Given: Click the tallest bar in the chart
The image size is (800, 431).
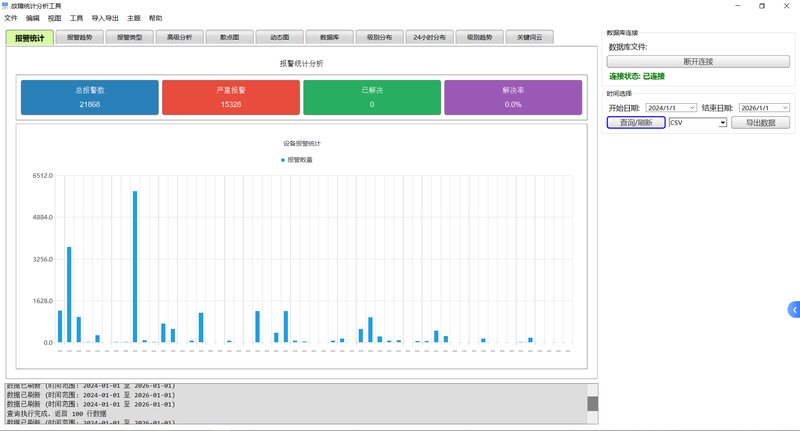Looking at the screenshot, I should pyautogui.click(x=135, y=267).
